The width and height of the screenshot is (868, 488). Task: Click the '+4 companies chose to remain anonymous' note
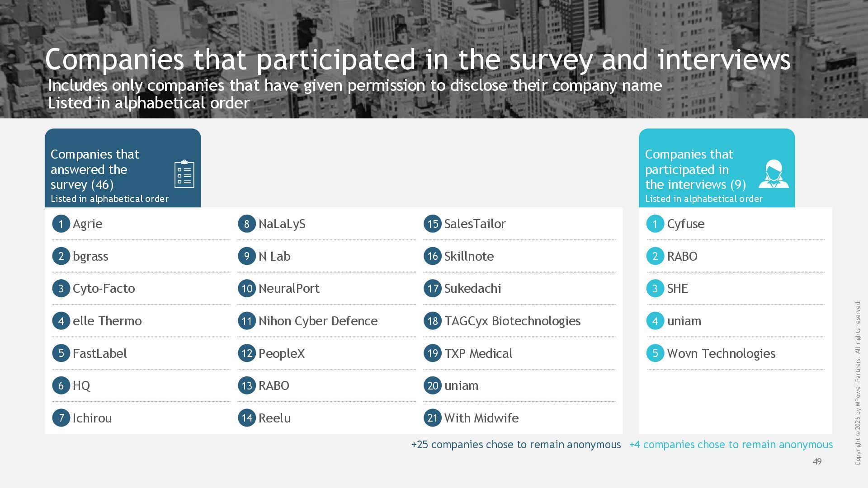tap(731, 445)
